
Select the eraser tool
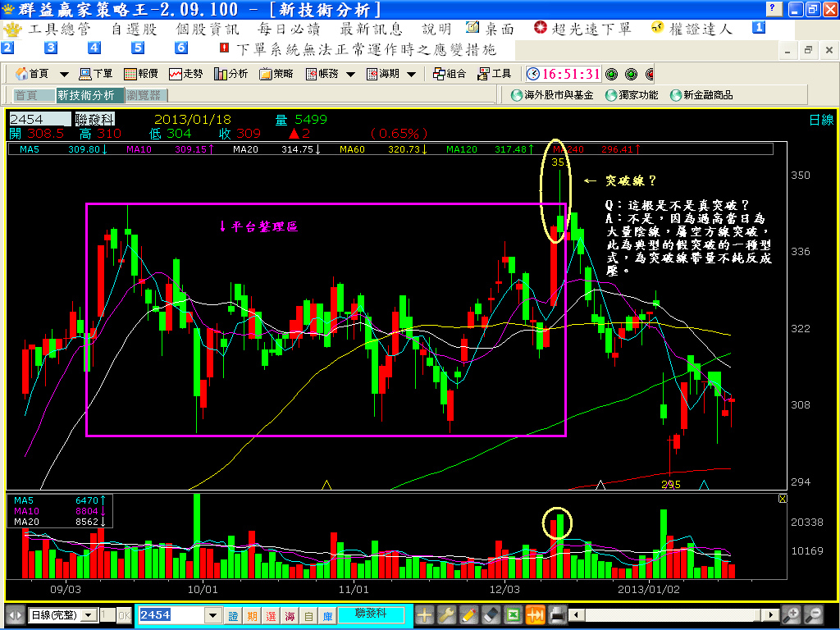(x=491, y=615)
